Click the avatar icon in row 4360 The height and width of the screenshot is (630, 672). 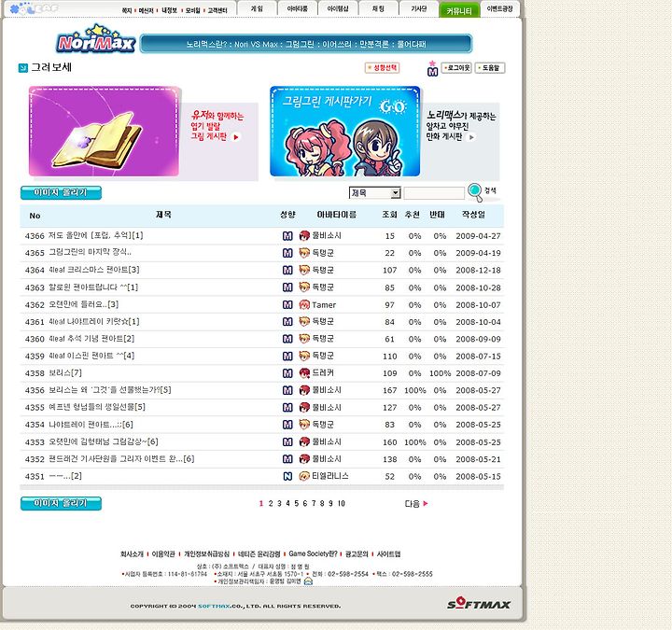(x=304, y=339)
